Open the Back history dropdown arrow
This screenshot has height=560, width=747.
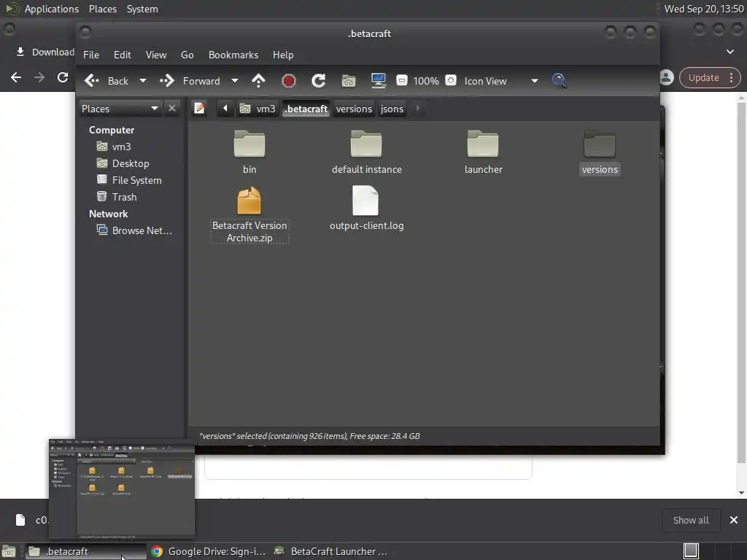143,81
